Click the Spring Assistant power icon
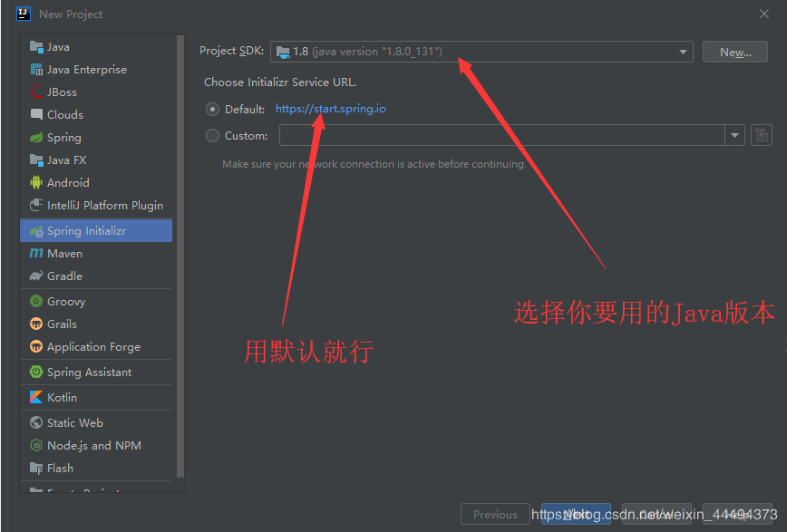The height and width of the screenshot is (532, 787). point(36,372)
